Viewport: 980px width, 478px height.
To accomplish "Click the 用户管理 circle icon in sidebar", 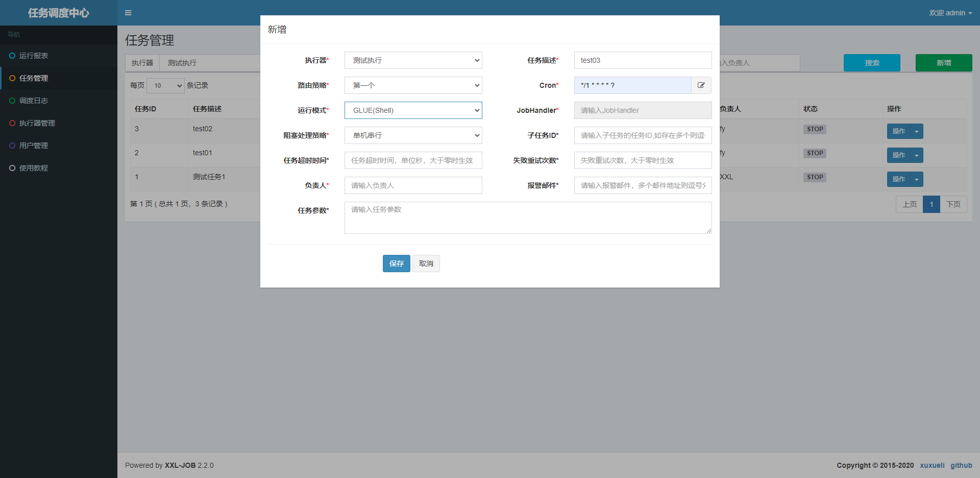I will 12,146.
